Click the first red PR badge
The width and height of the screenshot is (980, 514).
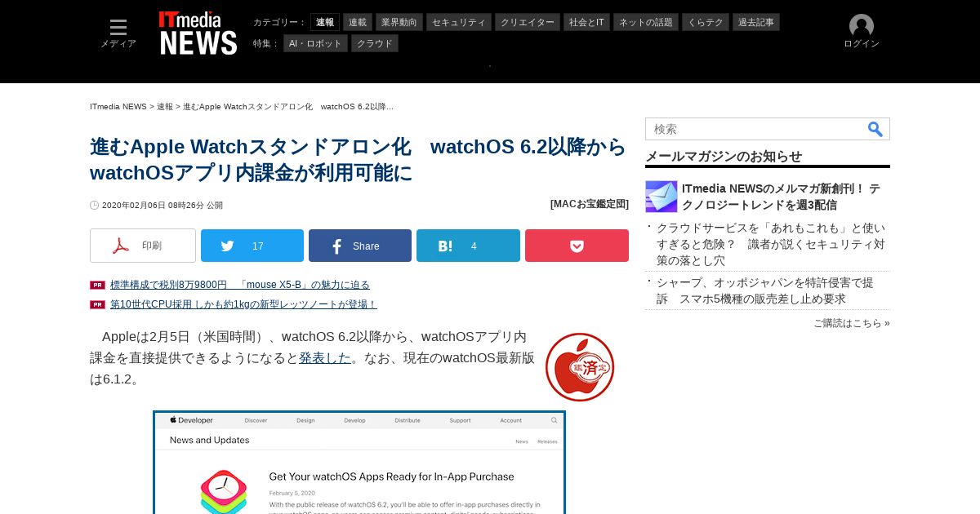click(98, 285)
